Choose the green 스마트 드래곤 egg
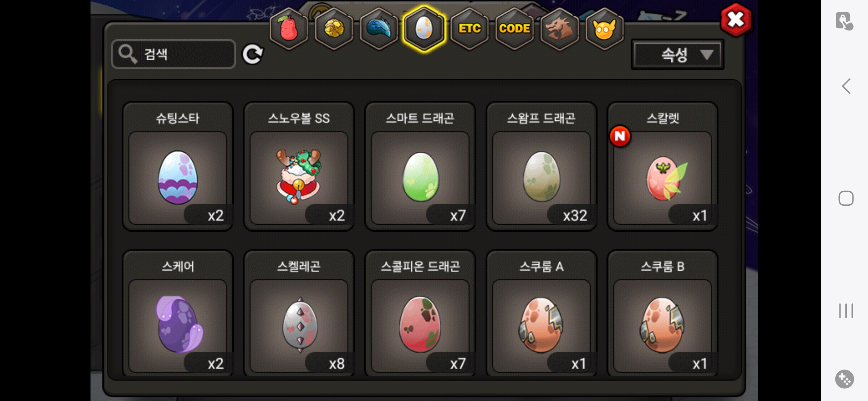868x401 pixels. [x=420, y=166]
